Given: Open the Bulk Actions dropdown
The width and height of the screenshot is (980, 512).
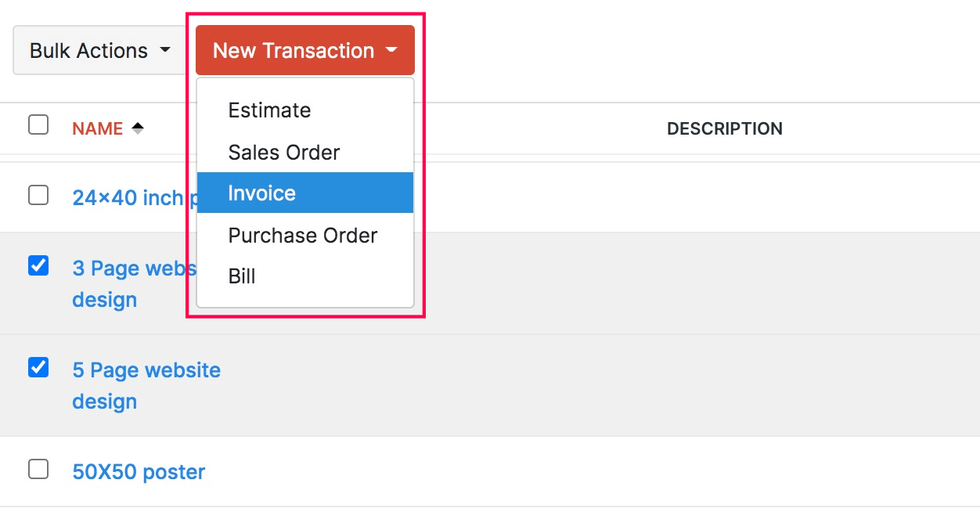Looking at the screenshot, I should 88,50.
